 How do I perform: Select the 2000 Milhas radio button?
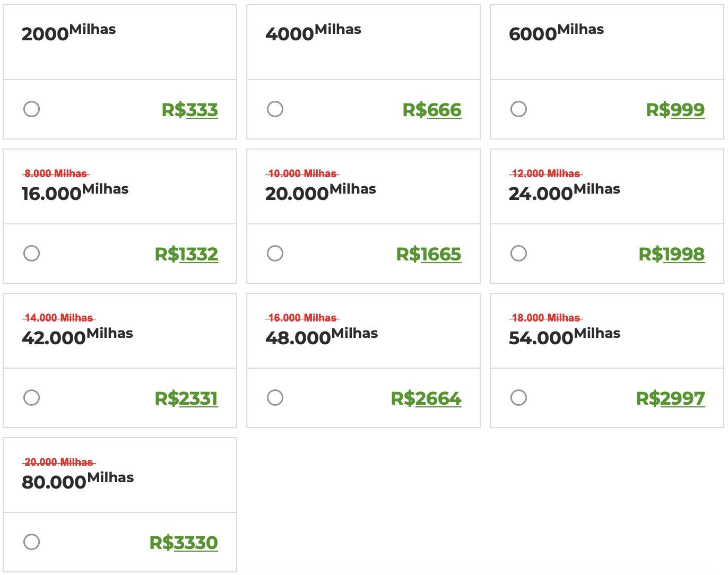click(x=31, y=109)
